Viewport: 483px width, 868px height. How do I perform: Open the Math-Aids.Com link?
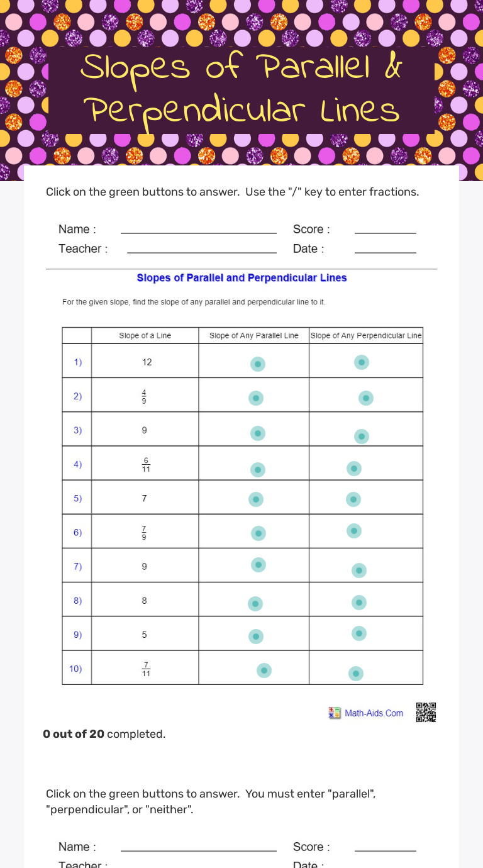(x=374, y=713)
